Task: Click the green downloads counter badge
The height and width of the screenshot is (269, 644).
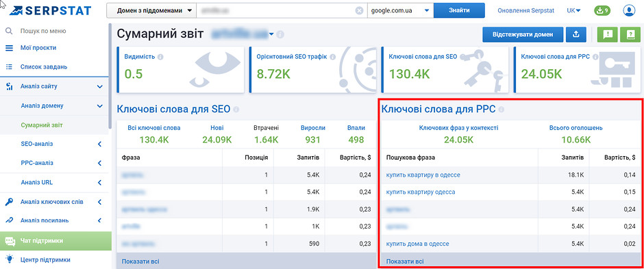Action: [602, 10]
